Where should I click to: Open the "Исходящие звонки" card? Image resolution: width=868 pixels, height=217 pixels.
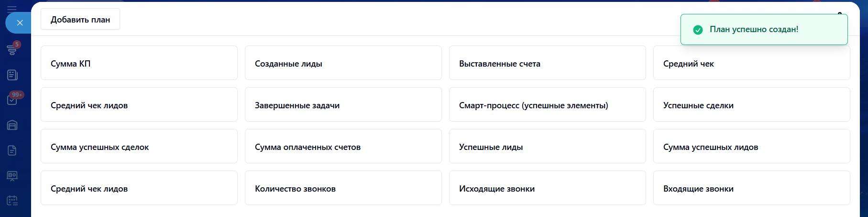coord(547,188)
